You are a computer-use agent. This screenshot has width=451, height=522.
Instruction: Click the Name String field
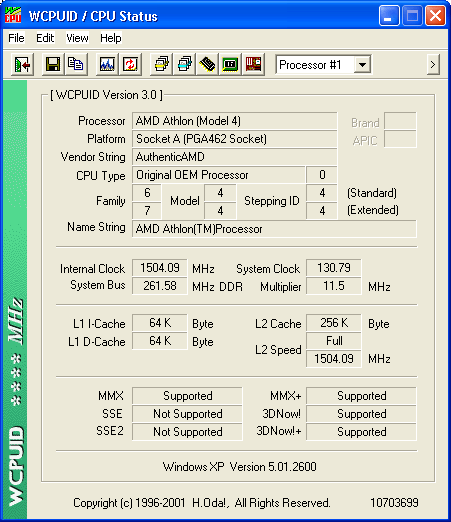pyautogui.click(x=274, y=229)
